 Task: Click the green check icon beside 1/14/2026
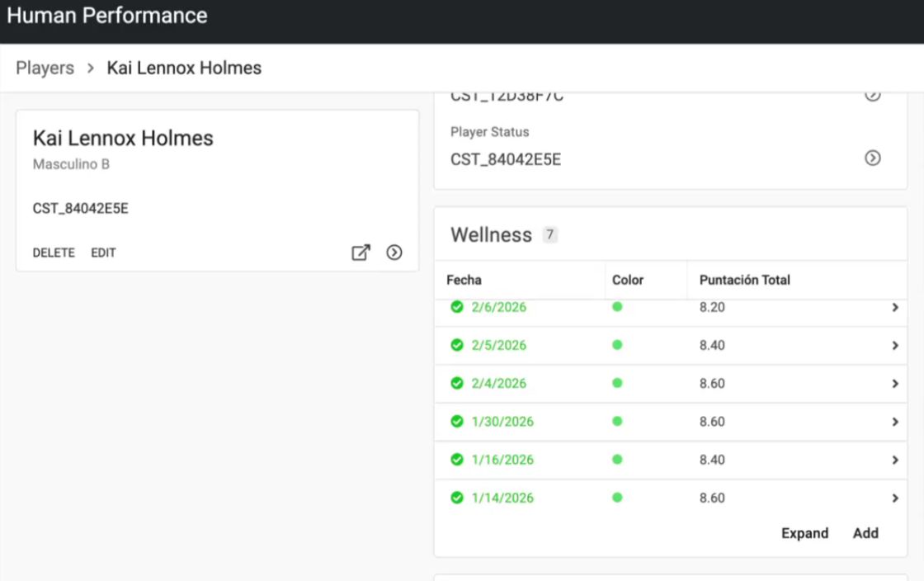457,498
